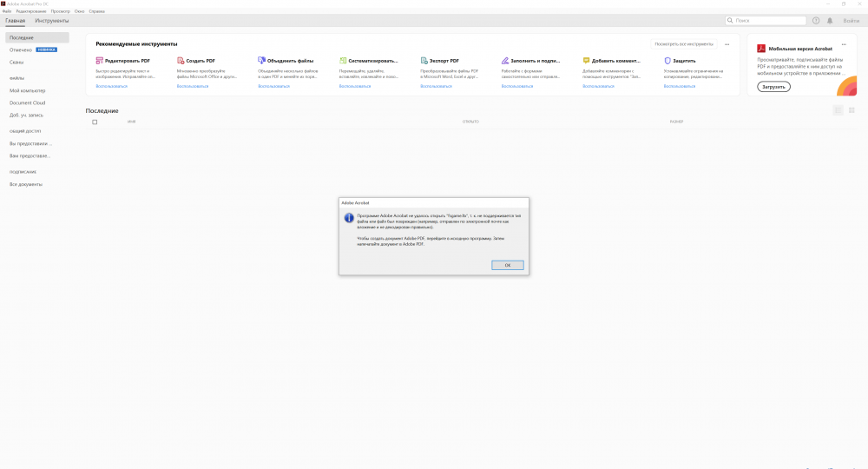This screenshot has width=868, height=469.
Task: Click Воспользоваться under Добавить комментарий
Action: (x=598, y=86)
